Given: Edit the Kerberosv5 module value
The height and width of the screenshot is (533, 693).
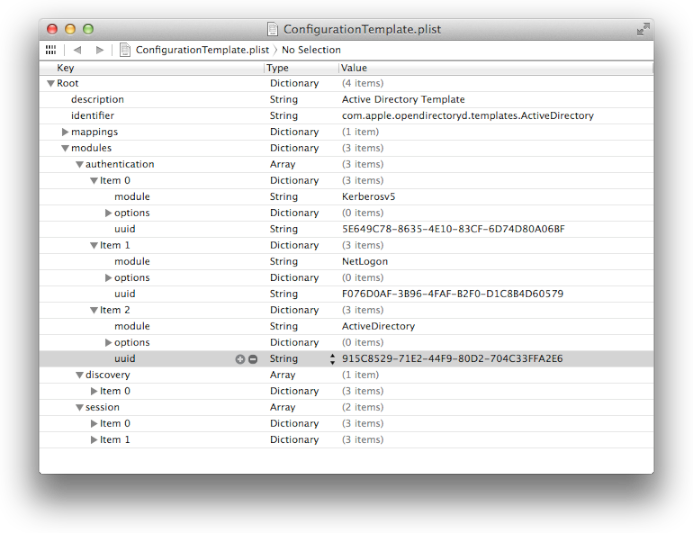Looking at the screenshot, I should pyautogui.click(x=369, y=197).
